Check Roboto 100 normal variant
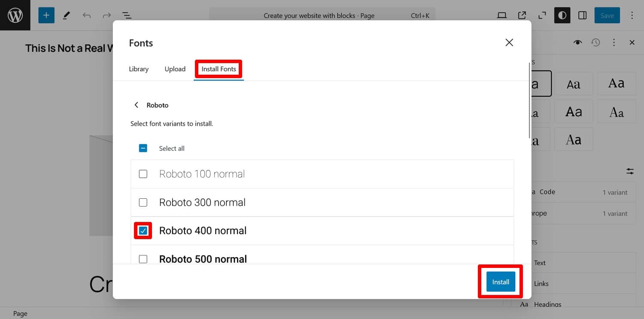The height and width of the screenshot is (319, 644). tap(143, 174)
